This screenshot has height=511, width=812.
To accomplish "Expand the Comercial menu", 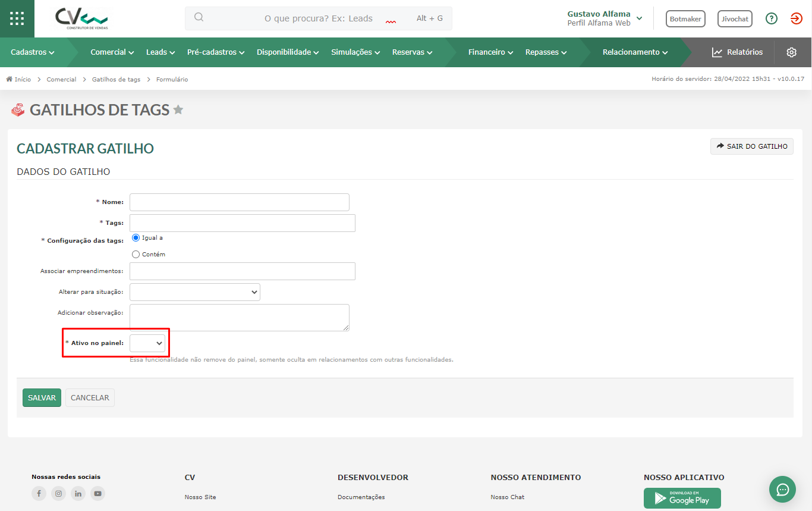I will [112, 52].
